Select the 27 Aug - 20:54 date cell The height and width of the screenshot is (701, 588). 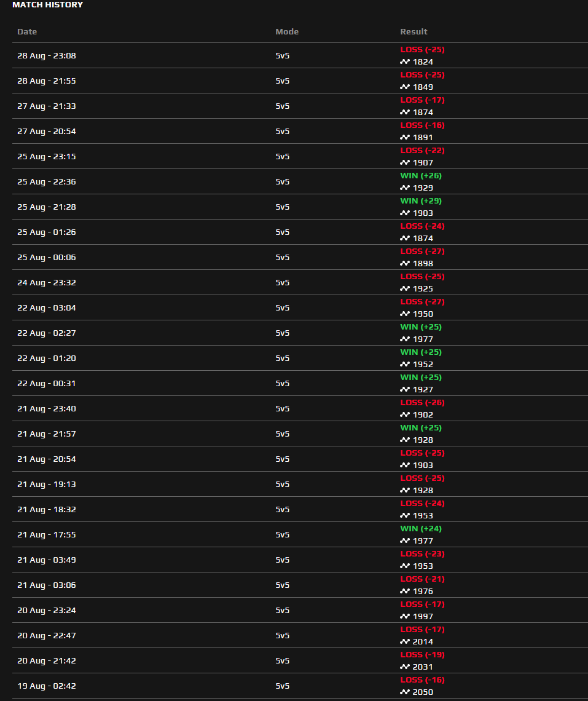pos(47,132)
